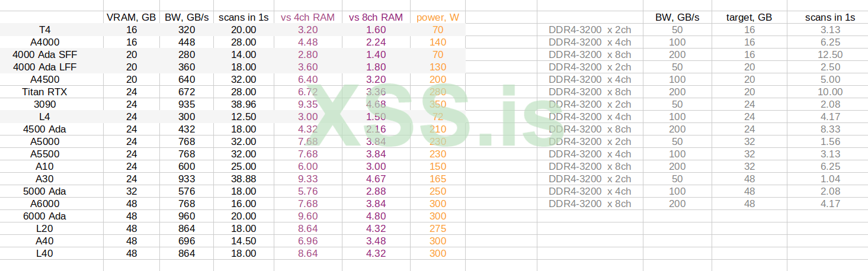This screenshot has width=868, height=271.
Task: Click the 280 bandwidth value for 4000 Ada SFF
Action: pos(187,54)
